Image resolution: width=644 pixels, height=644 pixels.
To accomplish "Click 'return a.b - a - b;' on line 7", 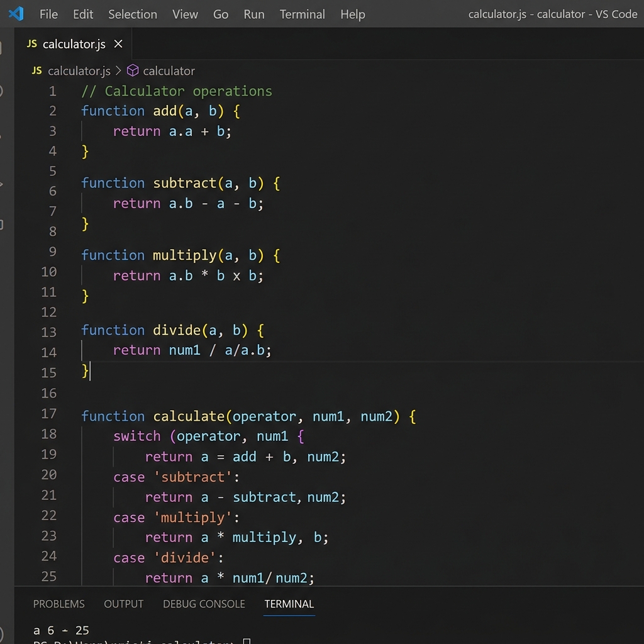I will click(x=189, y=204).
